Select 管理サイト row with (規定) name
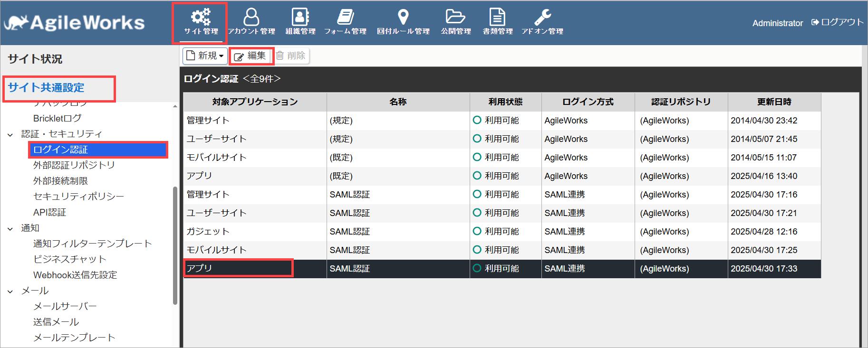Image resolution: width=868 pixels, height=348 pixels. [502, 121]
